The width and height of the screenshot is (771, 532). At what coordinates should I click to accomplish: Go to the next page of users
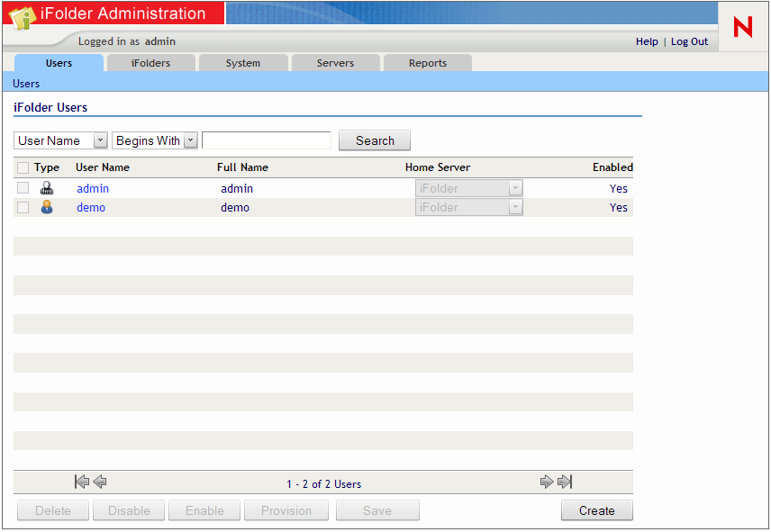547,482
